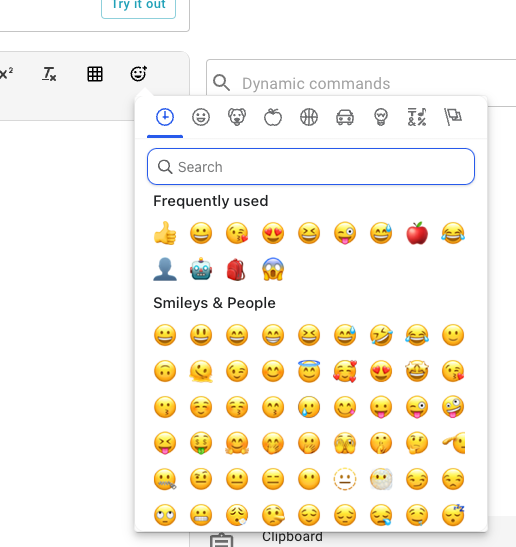
Task: Insert the face in clouds emoji
Action: 381,479
